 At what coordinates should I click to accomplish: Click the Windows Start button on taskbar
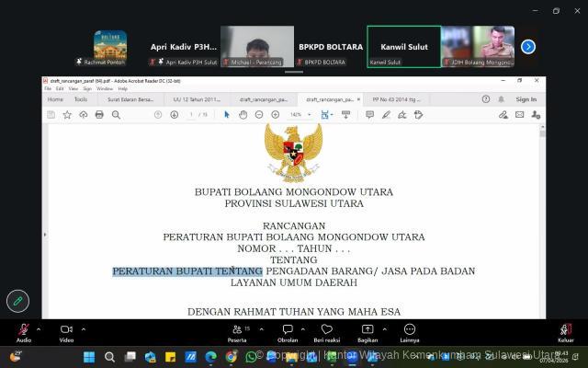pos(89,357)
